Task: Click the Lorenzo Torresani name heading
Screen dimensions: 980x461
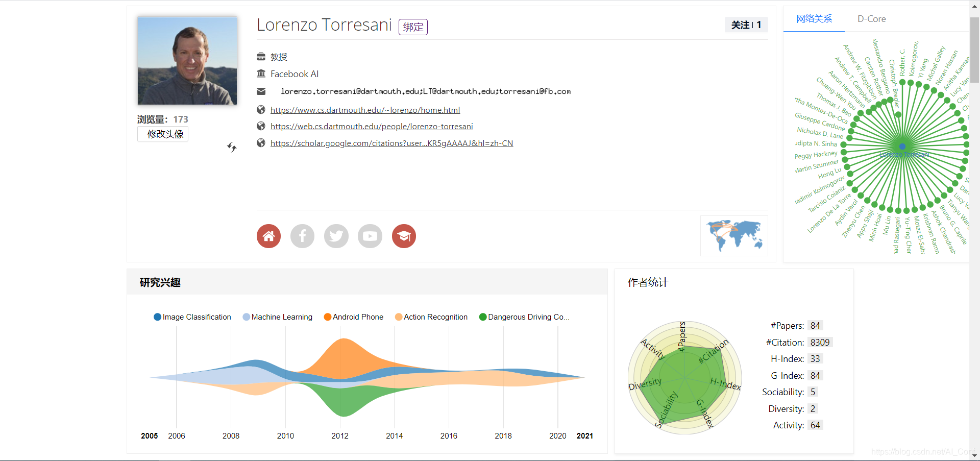Action: point(324,25)
